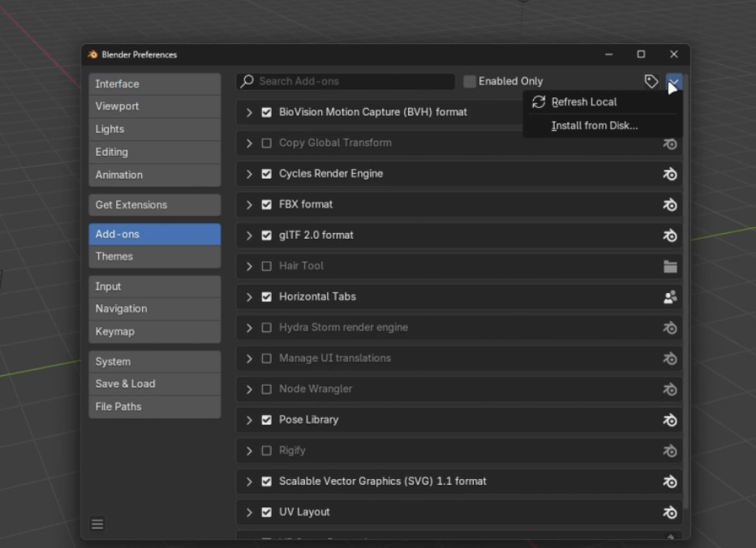Screen dimensions: 756x548
Task: Click the Blender logo on Copy Global Transform row
Action: (x=670, y=143)
